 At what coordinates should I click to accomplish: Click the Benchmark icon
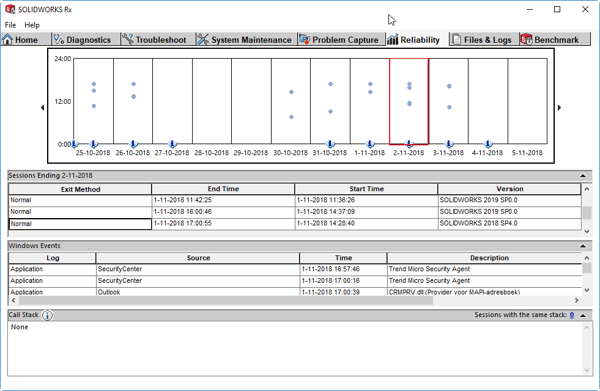pos(527,39)
